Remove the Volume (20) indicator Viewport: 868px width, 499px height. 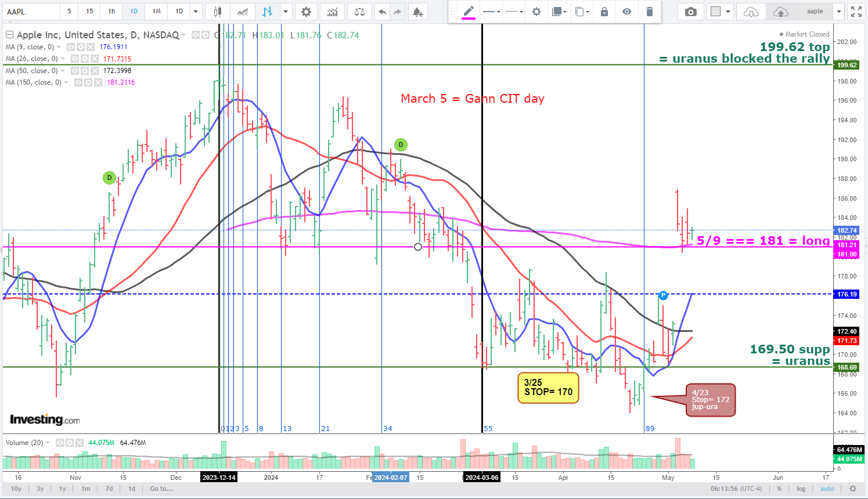(x=79, y=443)
